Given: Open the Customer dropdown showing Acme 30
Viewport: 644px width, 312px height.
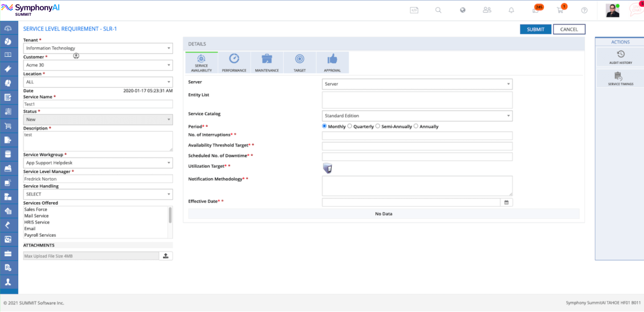Looking at the screenshot, I should pyautogui.click(x=98, y=65).
